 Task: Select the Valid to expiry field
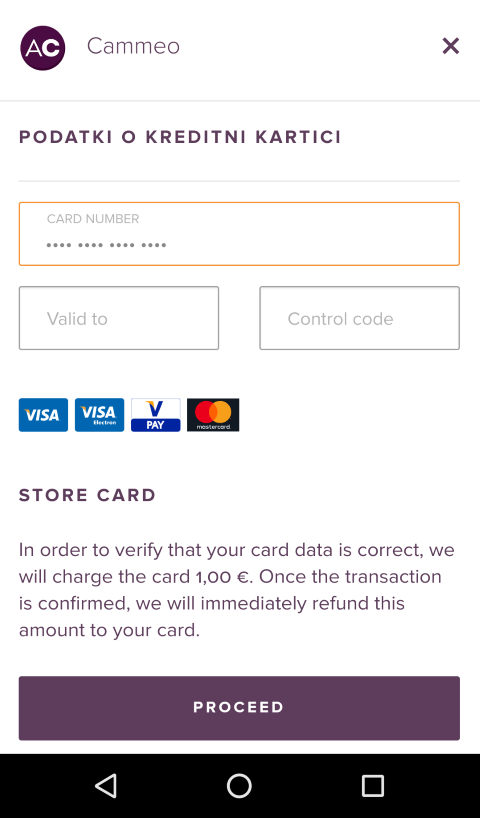(119, 318)
